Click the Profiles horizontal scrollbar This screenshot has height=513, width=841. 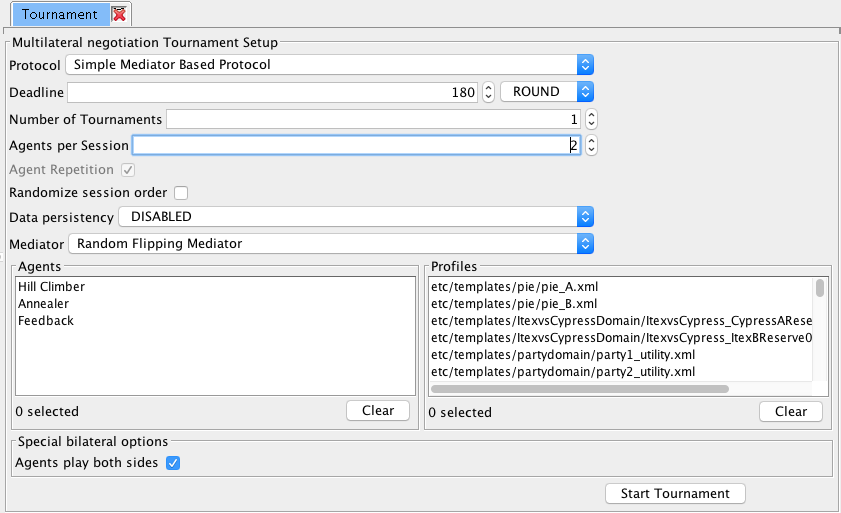(x=580, y=389)
